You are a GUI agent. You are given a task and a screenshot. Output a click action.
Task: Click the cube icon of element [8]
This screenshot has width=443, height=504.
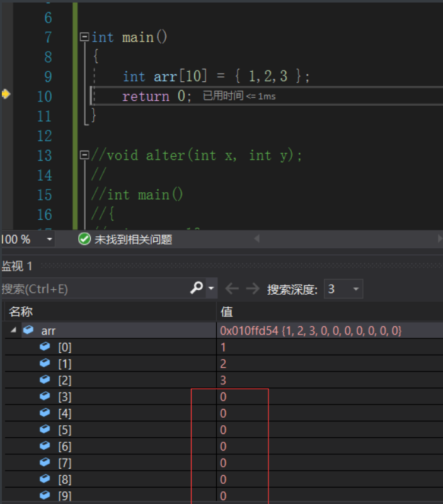click(45, 479)
